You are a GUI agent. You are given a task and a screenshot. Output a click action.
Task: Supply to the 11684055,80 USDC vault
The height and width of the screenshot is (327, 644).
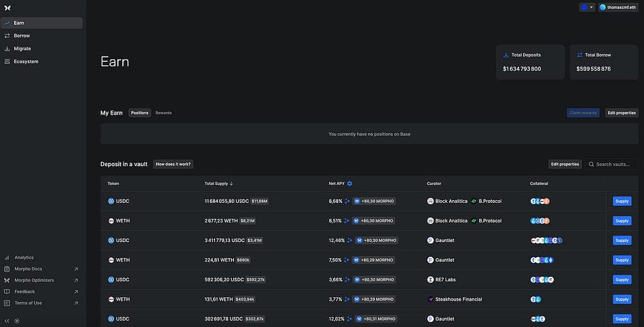[622, 201]
